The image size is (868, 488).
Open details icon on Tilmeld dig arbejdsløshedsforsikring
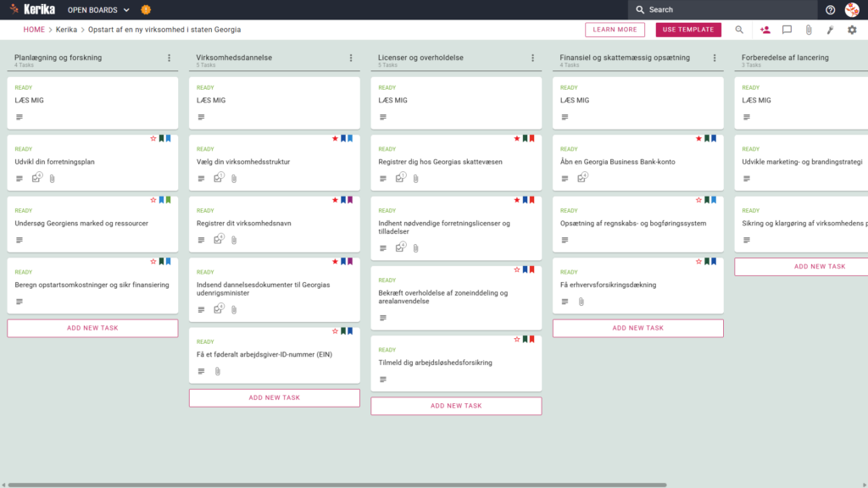tap(383, 380)
